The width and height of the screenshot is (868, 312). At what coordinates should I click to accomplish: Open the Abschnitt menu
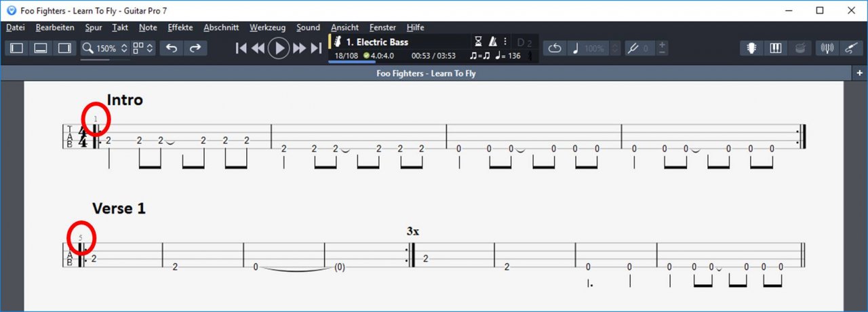click(221, 27)
